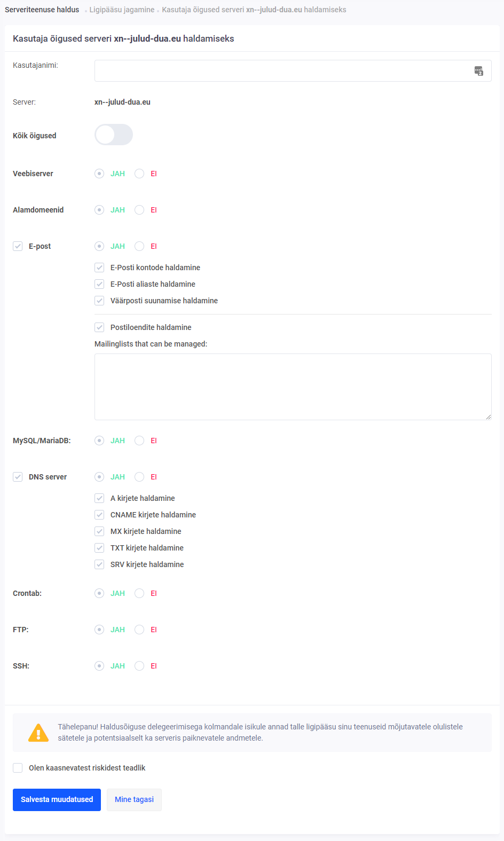The width and height of the screenshot is (504, 841).
Task: Open Ligipääsu jagamine breadcrumb link
Action: pyautogui.click(x=122, y=10)
